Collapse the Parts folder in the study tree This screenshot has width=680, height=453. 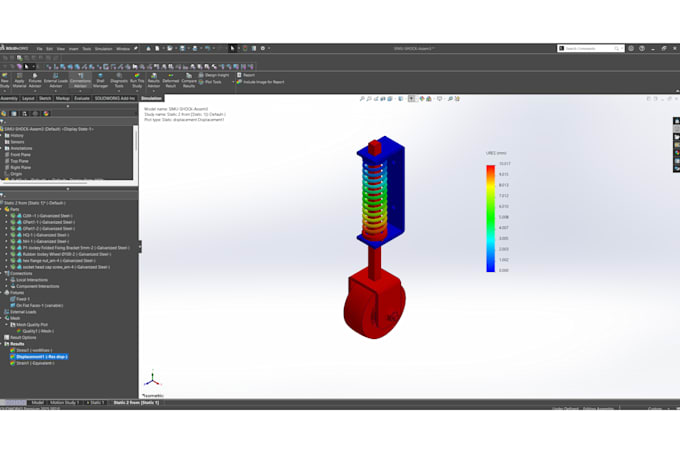click(x=2, y=209)
